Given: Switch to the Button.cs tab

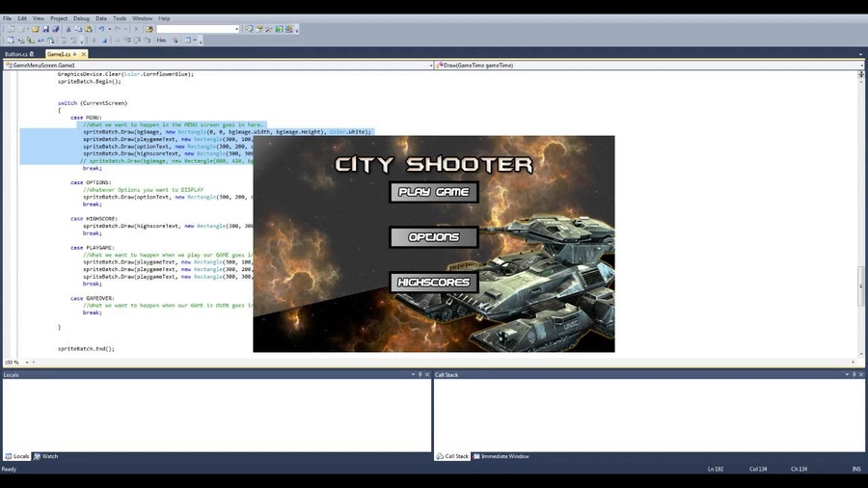Looking at the screenshot, I should click(17, 54).
